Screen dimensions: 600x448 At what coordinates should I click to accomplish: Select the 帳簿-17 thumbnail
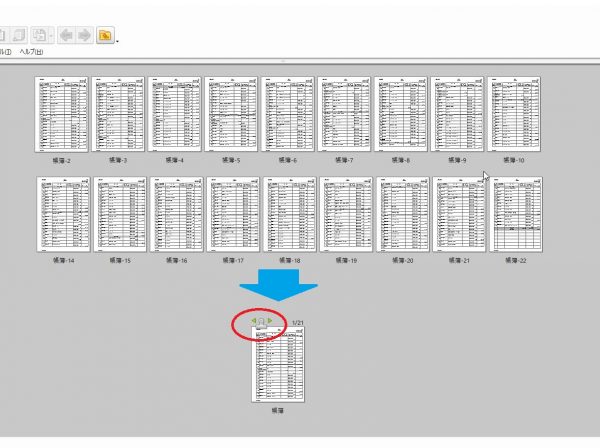click(231, 214)
